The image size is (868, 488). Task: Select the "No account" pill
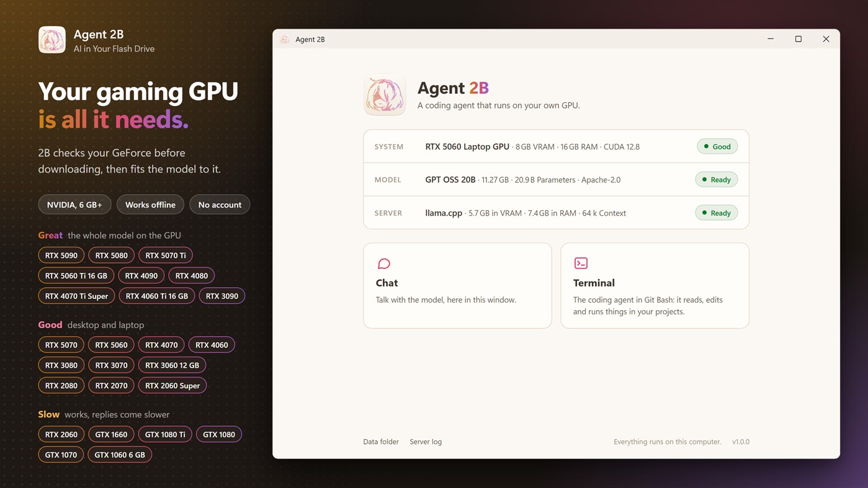pos(220,205)
